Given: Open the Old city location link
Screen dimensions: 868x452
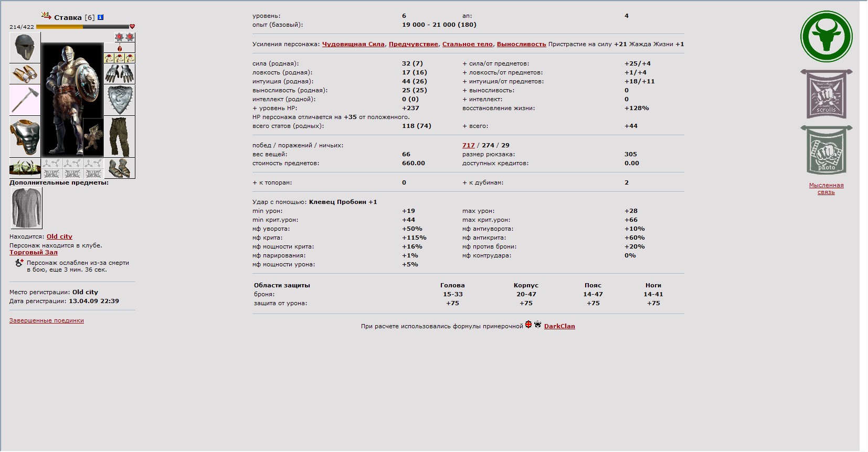Looking at the screenshot, I should point(59,236).
